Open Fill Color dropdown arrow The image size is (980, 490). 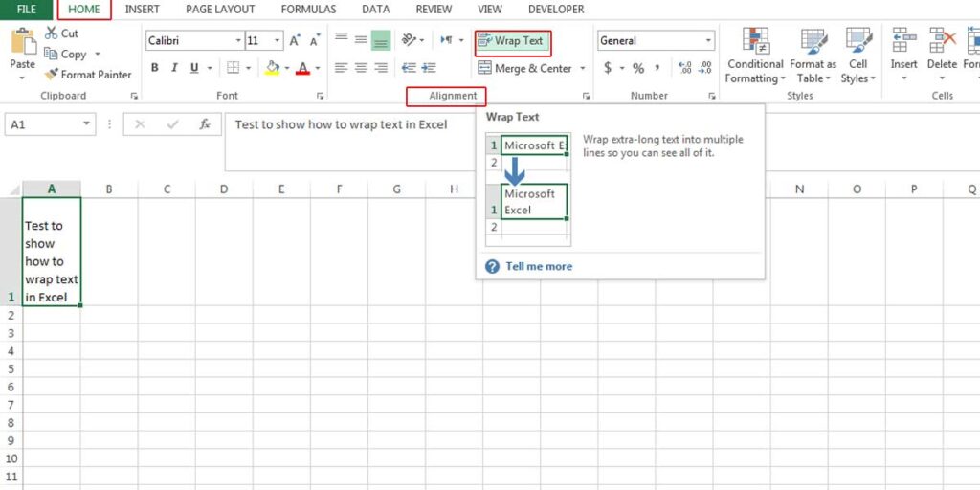coord(286,68)
